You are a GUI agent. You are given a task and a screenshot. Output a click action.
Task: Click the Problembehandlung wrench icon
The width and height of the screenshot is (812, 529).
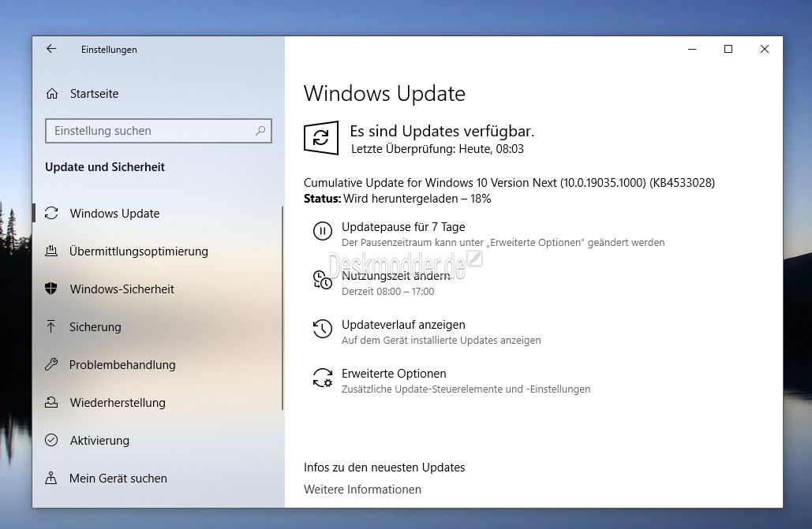[51, 364]
